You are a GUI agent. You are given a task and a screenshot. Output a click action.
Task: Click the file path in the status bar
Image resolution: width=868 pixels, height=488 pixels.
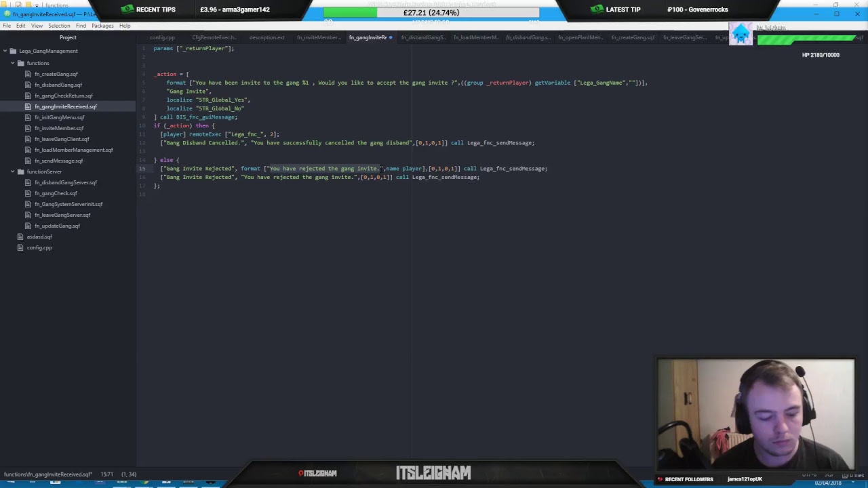click(47, 474)
